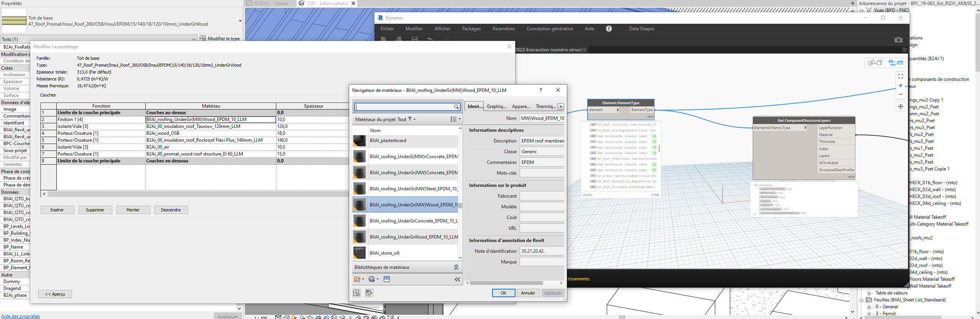Click the zoom to fit icon in Dynamo
This screenshot has height=319, width=980.
(x=901, y=77)
